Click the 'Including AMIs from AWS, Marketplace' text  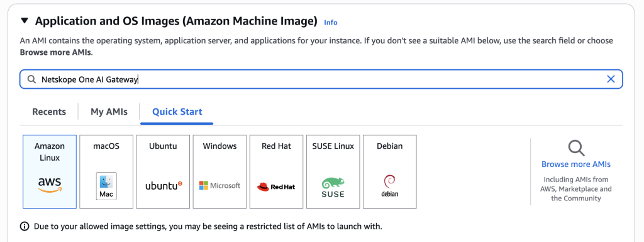pos(576,189)
